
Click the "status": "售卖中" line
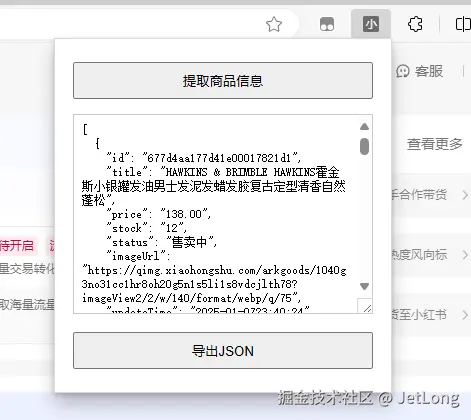click(162, 242)
